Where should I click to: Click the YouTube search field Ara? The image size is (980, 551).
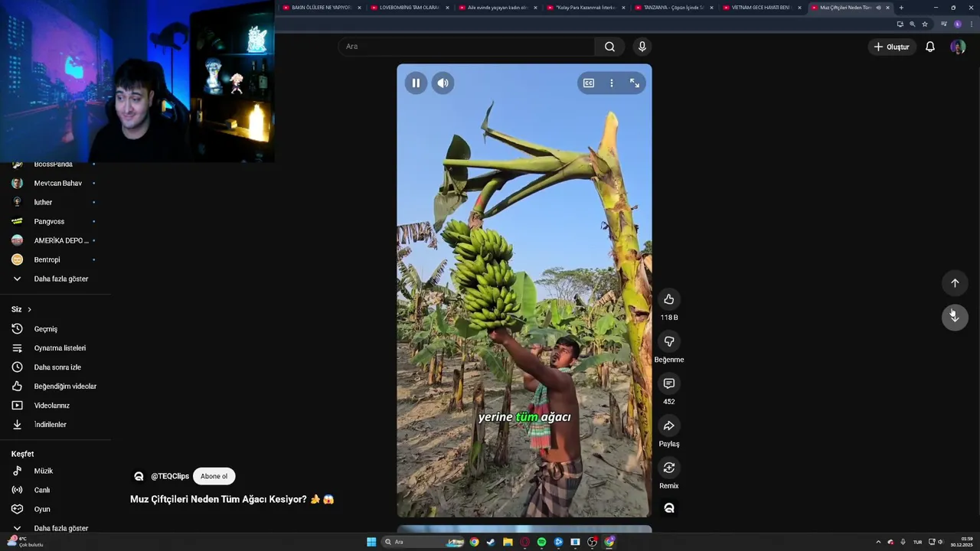pyautogui.click(x=466, y=47)
